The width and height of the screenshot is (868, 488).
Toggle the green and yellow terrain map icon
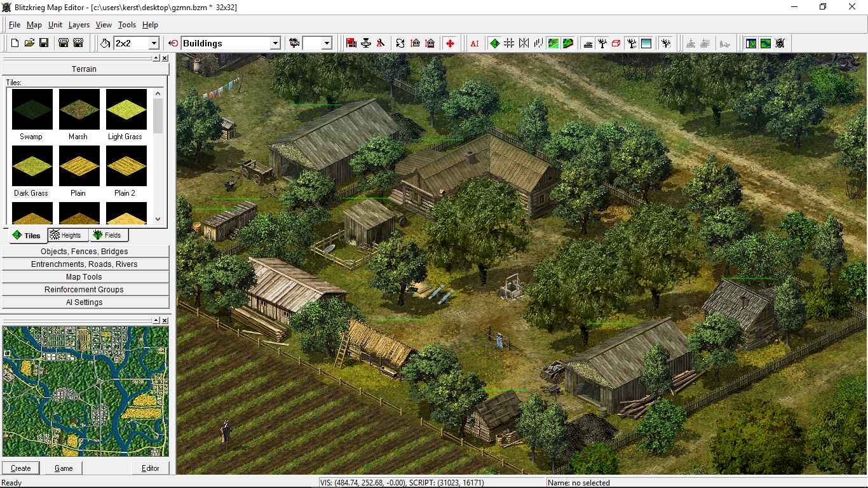(x=553, y=43)
